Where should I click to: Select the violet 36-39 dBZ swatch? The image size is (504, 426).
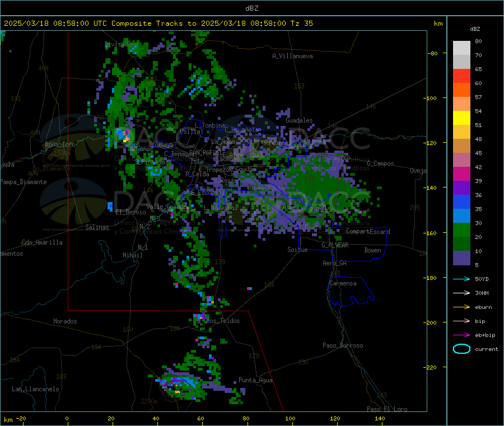click(461, 188)
